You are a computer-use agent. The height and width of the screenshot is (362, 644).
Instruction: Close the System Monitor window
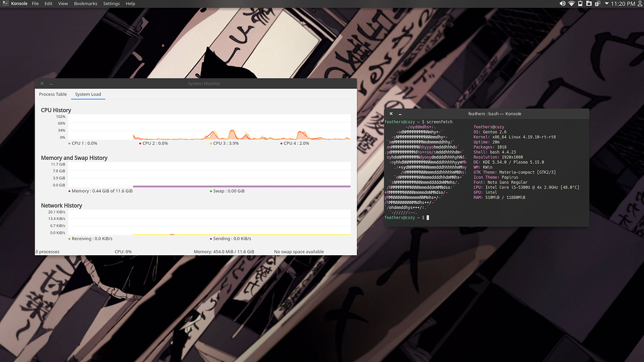[42, 83]
